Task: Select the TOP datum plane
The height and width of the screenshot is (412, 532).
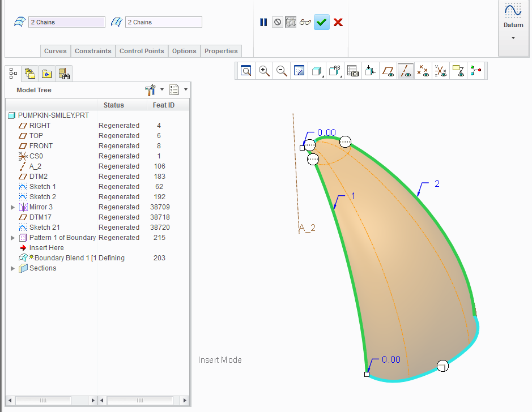Action: tap(36, 135)
